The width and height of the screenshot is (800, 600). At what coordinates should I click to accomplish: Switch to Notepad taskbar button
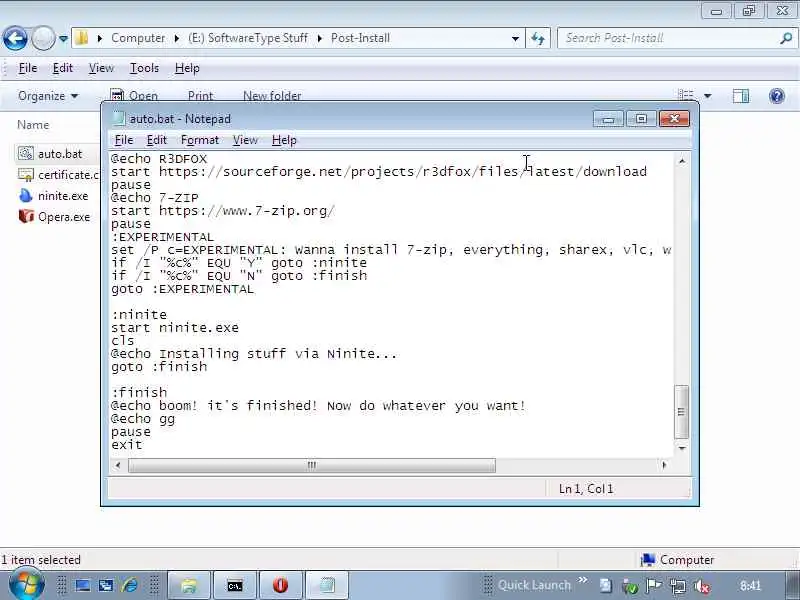click(327, 585)
